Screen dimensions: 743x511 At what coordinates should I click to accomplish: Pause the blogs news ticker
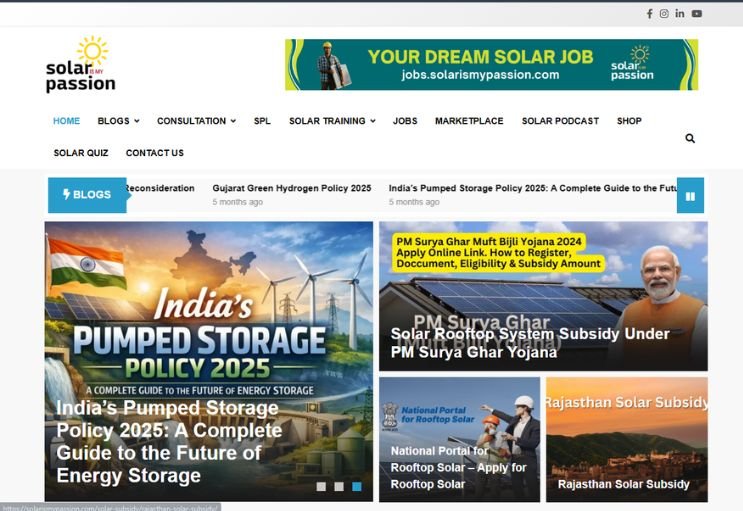690,196
